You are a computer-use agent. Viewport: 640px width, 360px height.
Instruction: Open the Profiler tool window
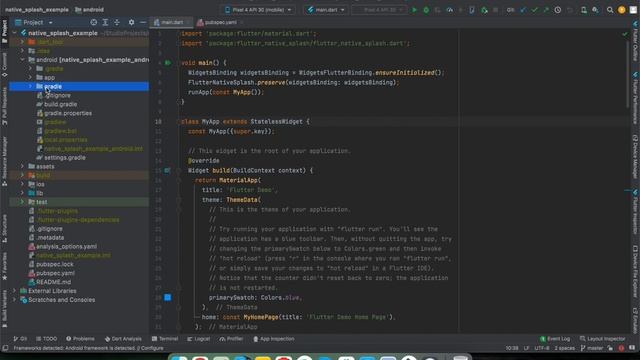(x=231, y=339)
